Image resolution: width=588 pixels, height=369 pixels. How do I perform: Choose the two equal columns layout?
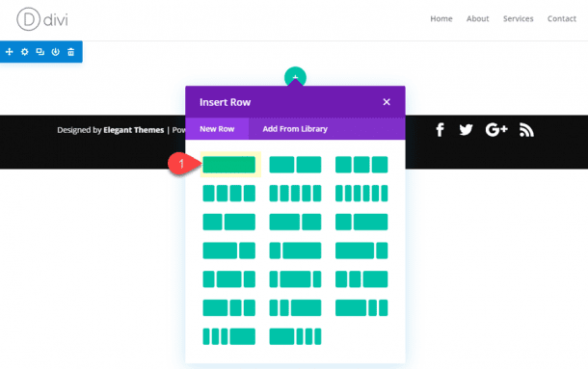295,165
